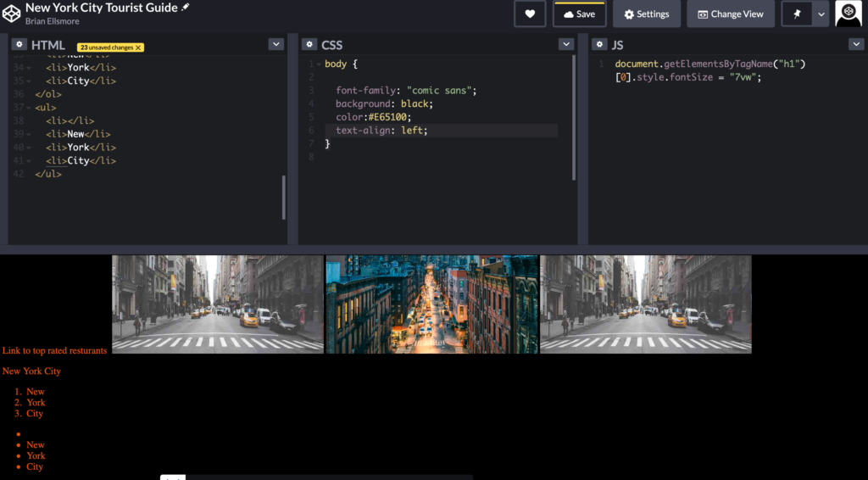Viewport: 868px width, 480px height.
Task: Dismiss the 23 unsaved changes badge
Action: coord(138,47)
